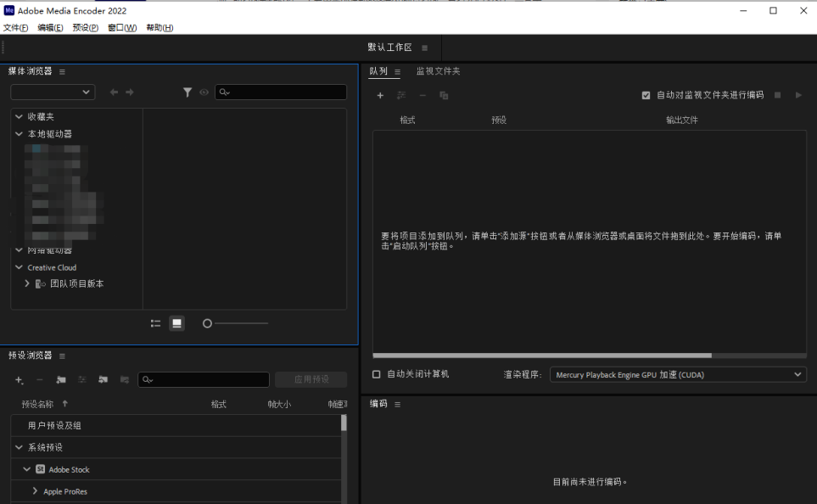Click the preset list vertical scrollbar

344,423
